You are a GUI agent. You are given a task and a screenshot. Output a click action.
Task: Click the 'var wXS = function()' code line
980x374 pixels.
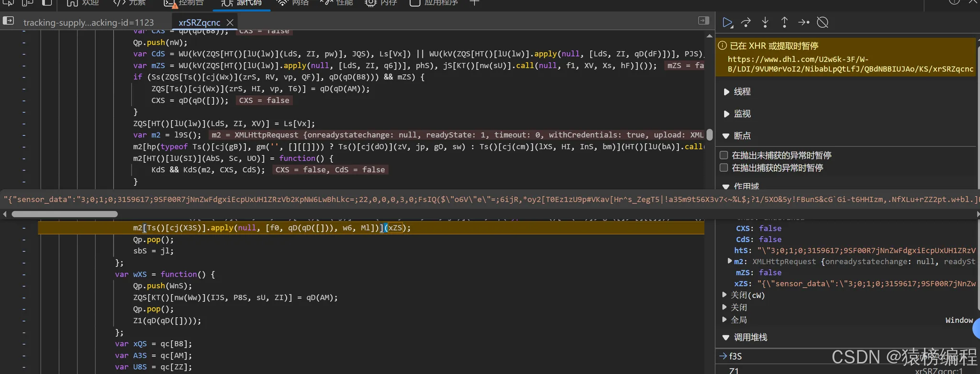(165, 274)
